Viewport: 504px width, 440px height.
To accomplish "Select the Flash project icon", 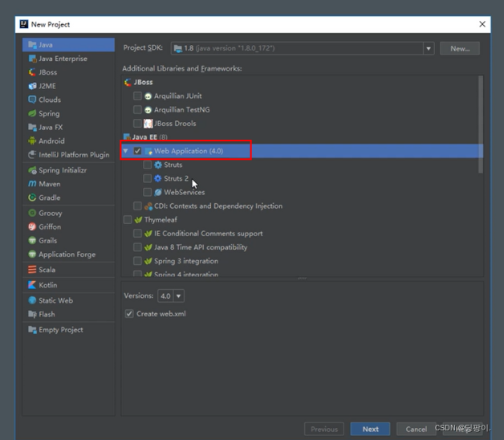I will [x=32, y=314].
